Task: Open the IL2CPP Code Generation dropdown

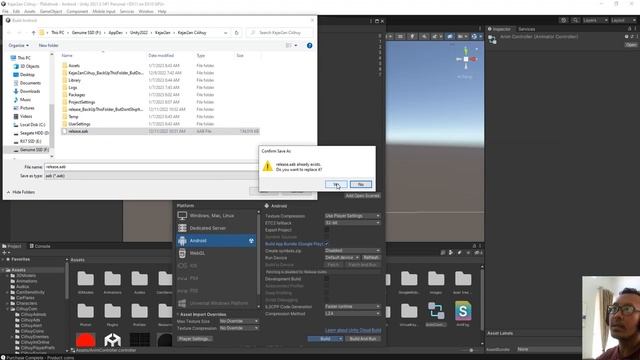Action: [x=352, y=307]
